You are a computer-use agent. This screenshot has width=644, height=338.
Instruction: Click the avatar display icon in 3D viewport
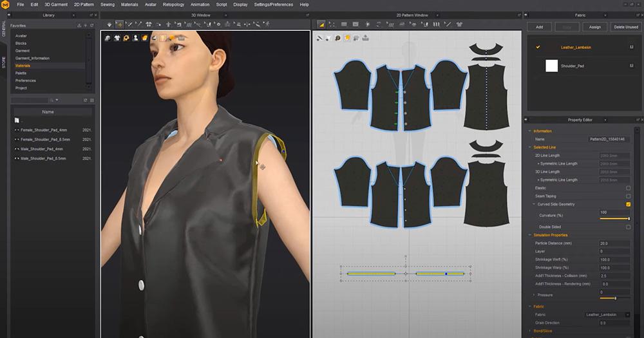136,38
